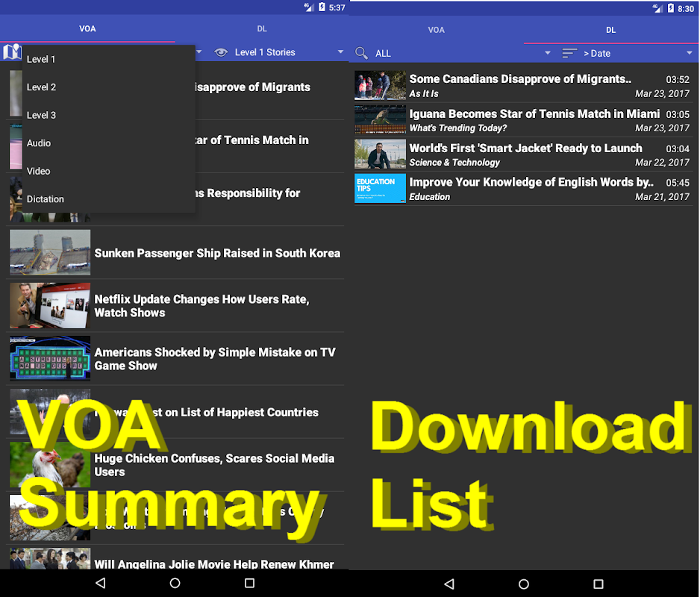Tap Home navigation button on left screen
The width and height of the screenshot is (700, 597).
coord(175,583)
